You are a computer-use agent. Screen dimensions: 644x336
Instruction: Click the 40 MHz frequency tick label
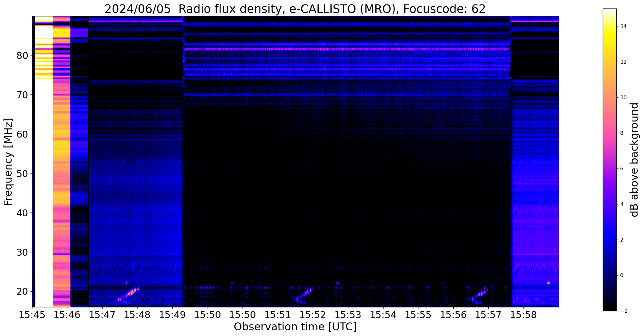22,213
